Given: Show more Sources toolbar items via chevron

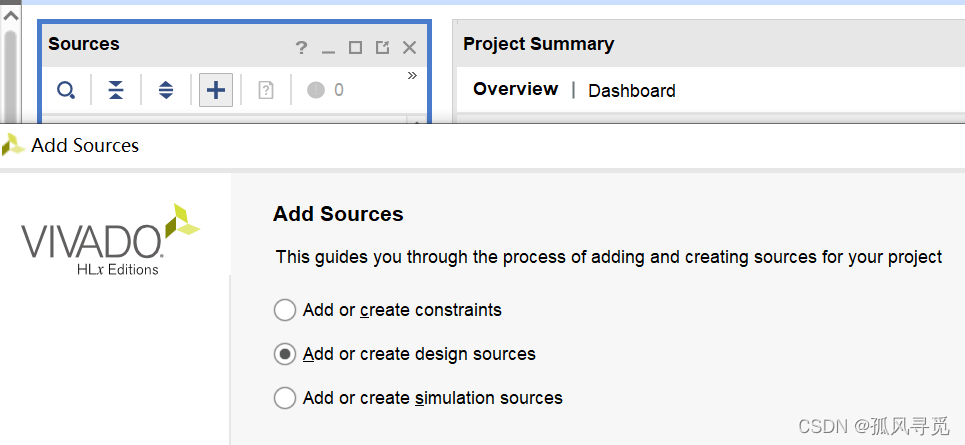Looking at the screenshot, I should click(x=412, y=76).
